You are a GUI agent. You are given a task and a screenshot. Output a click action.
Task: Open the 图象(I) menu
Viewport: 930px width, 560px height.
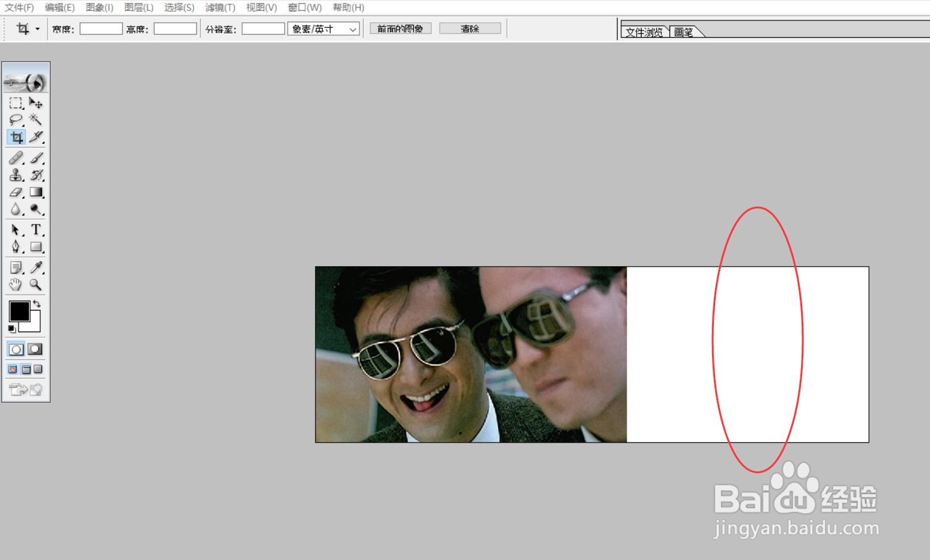[99, 7]
